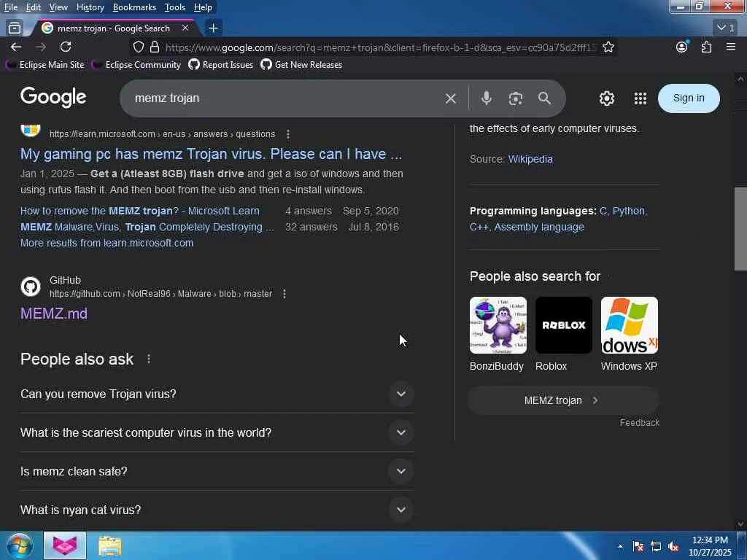Open the Windows XP related search thumbnail

(630, 325)
